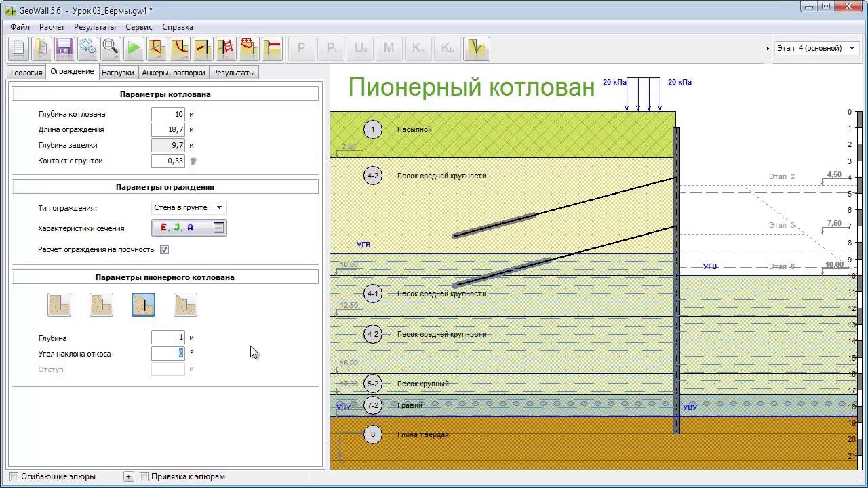Click soil layer marker 7-2 Гравий
868x488 pixels.
click(373, 405)
